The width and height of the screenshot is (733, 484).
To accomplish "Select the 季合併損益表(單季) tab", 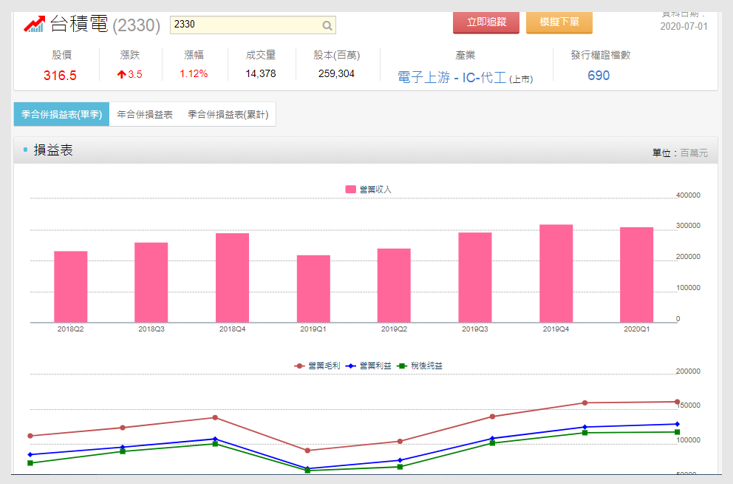I will 62,115.
